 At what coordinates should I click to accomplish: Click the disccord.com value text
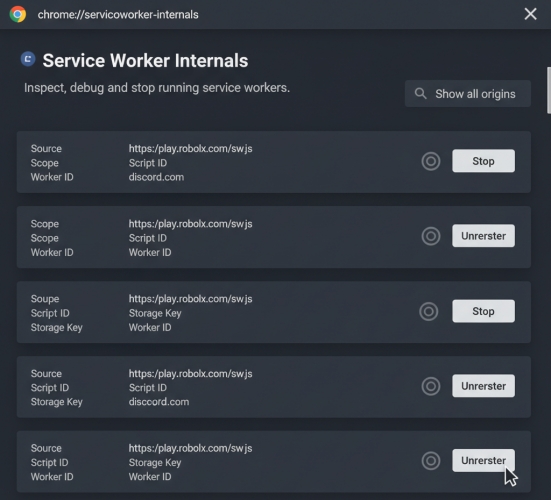(159, 402)
